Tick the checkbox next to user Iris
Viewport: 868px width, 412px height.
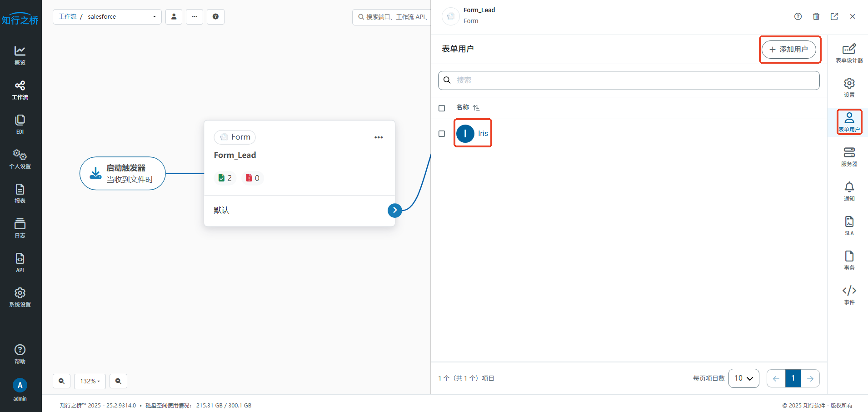pos(442,134)
